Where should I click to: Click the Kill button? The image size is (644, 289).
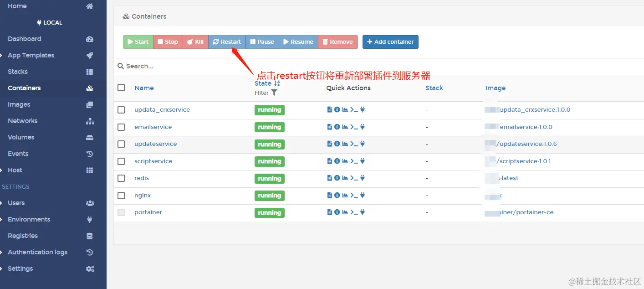coord(195,42)
